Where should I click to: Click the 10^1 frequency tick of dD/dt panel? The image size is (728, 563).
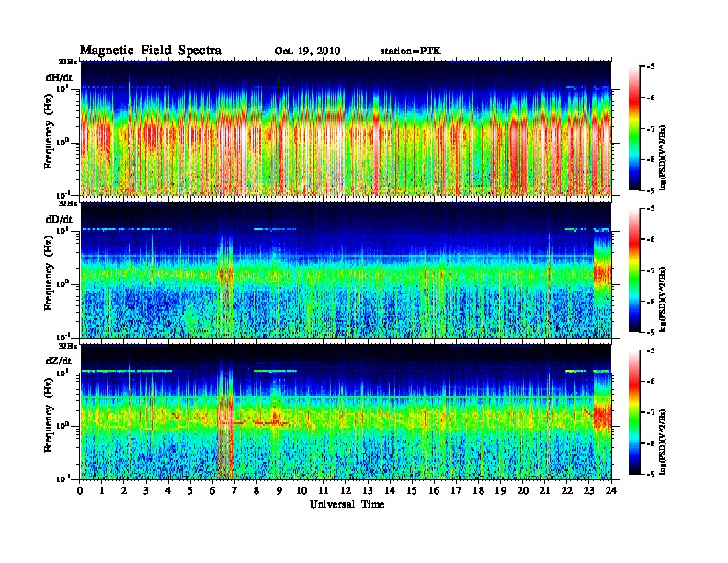(63, 230)
